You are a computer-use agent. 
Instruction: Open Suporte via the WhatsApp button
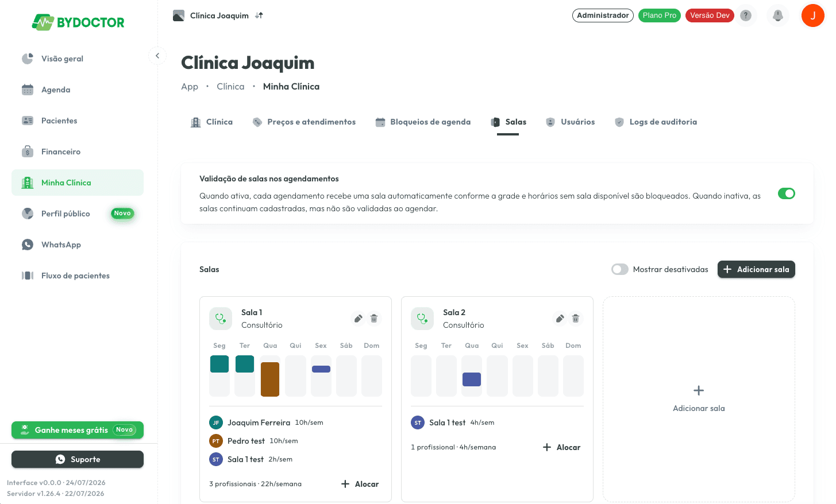coord(78,459)
